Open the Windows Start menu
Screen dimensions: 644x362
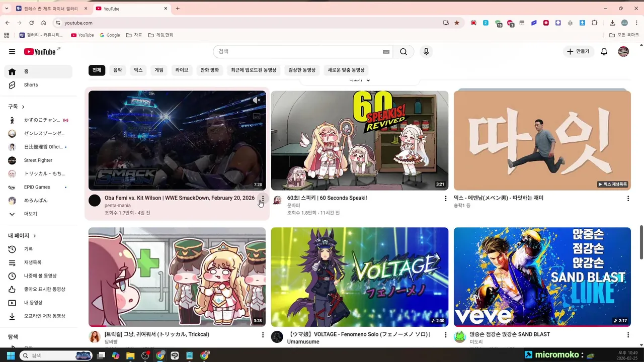click(x=11, y=355)
